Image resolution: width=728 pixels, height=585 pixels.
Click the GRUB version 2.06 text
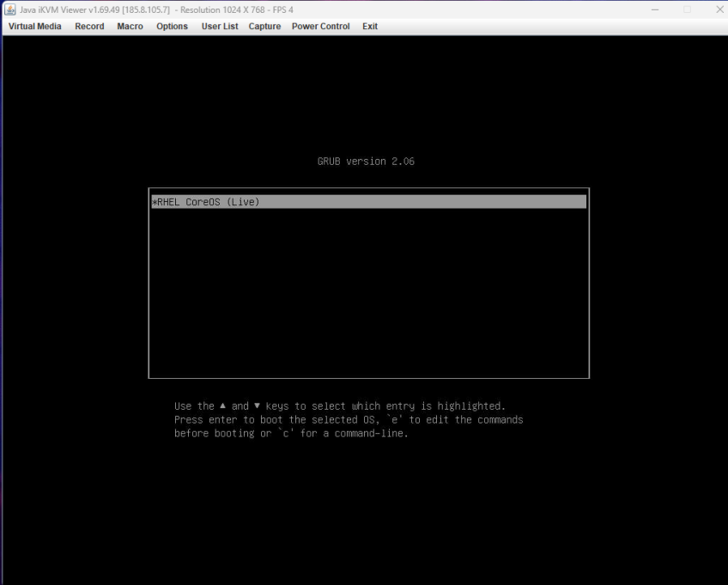(366, 161)
